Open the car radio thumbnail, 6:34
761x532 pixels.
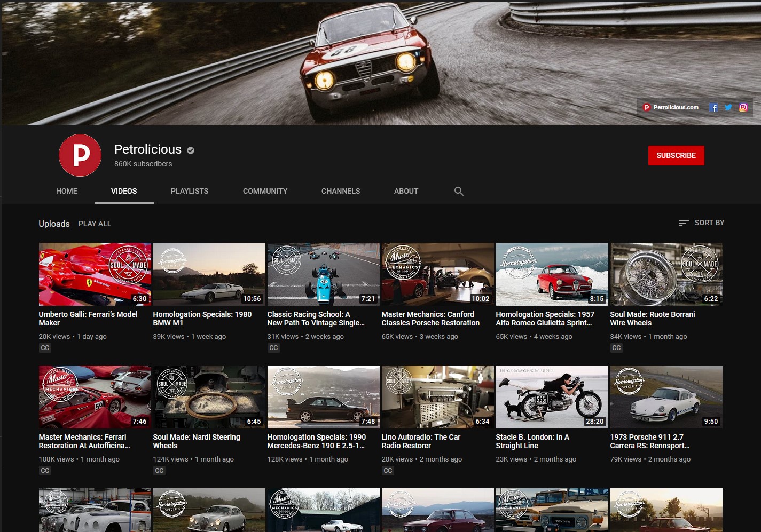click(438, 397)
